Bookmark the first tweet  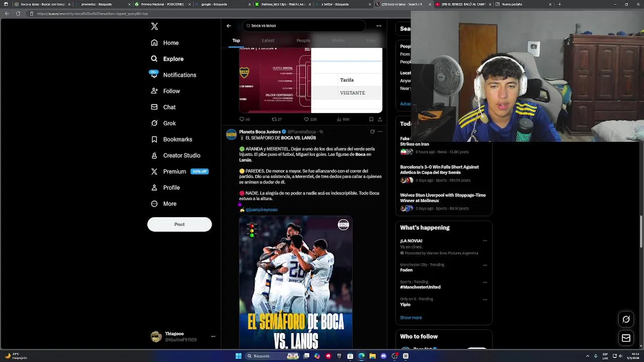[x=371, y=119]
